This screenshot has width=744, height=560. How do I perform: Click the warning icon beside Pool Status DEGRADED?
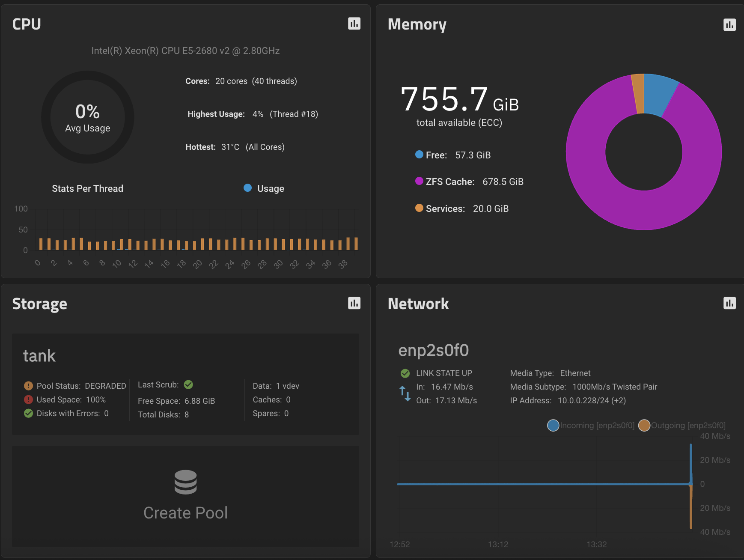pos(28,386)
